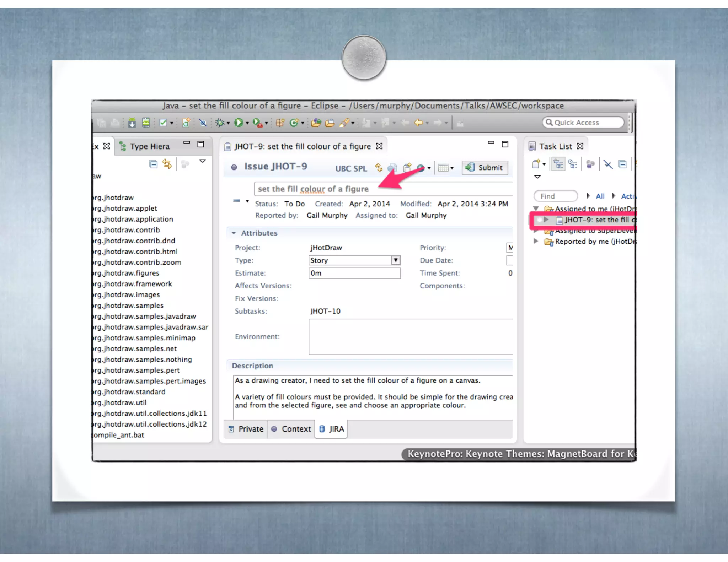Click New Java Class icon
The width and height of the screenshot is (728, 562).
click(294, 123)
